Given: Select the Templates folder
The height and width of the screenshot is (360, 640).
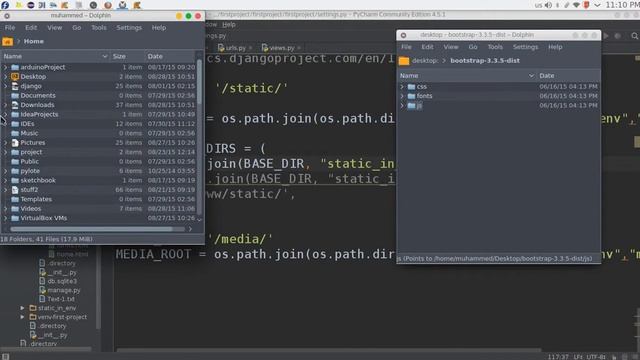Looking at the screenshot, I should tap(36, 199).
